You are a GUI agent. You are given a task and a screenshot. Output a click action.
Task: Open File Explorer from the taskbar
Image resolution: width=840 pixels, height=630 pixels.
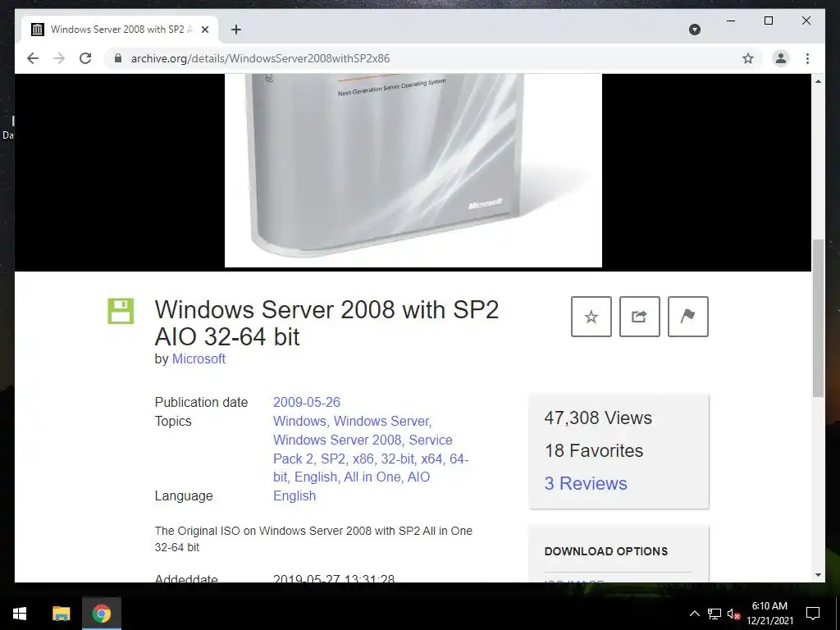[61, 614]
